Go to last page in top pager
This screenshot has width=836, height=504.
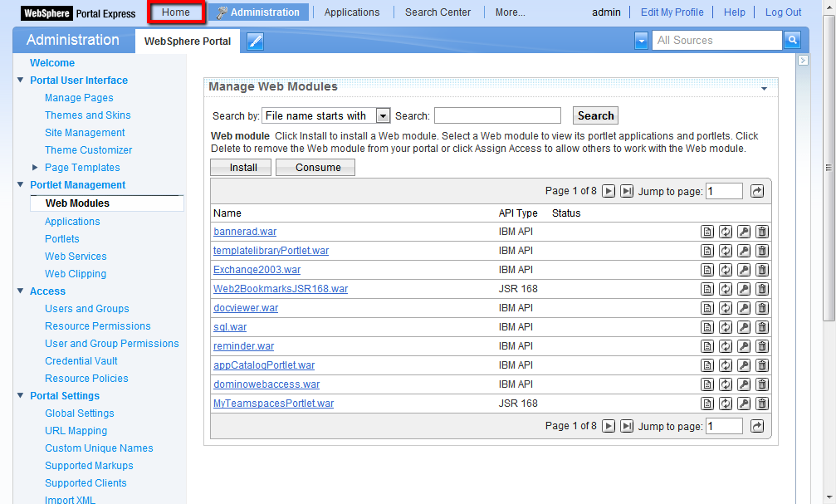627,191
